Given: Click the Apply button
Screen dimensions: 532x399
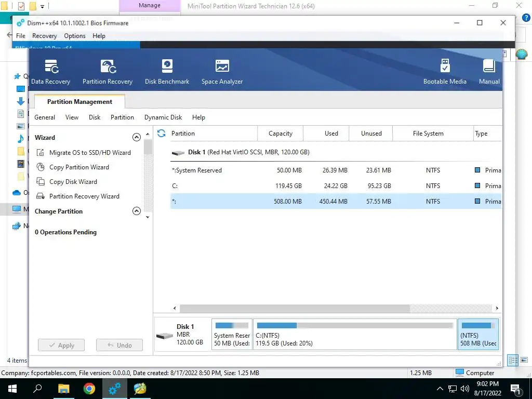Looking at the screenshot, I should click(x=61, y=345).
